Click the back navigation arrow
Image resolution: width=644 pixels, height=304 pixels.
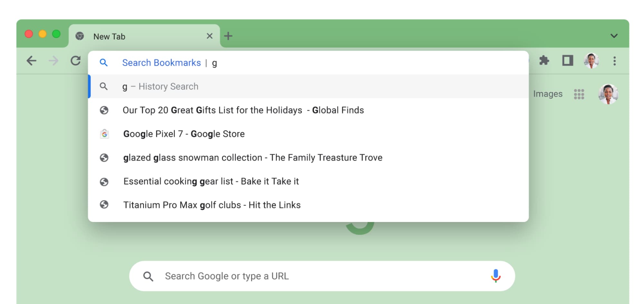(x=32, y=61)
